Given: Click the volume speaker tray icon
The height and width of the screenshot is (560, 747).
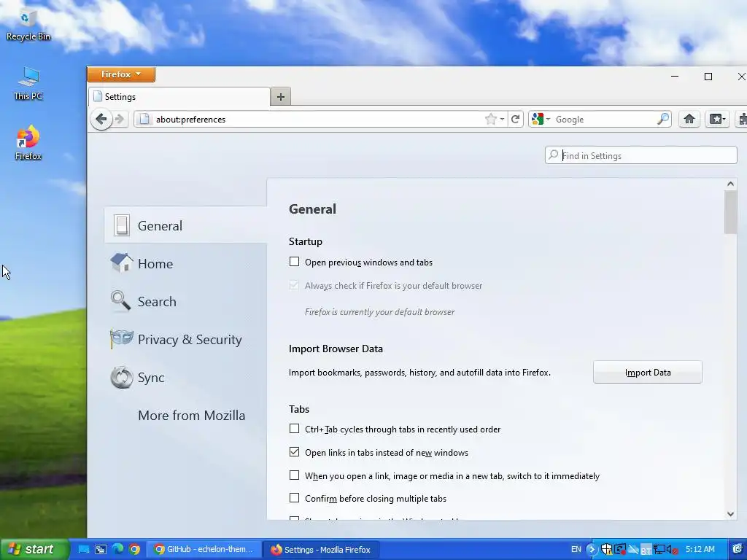Looking at the screenshot, I should [x=672, y=550].
